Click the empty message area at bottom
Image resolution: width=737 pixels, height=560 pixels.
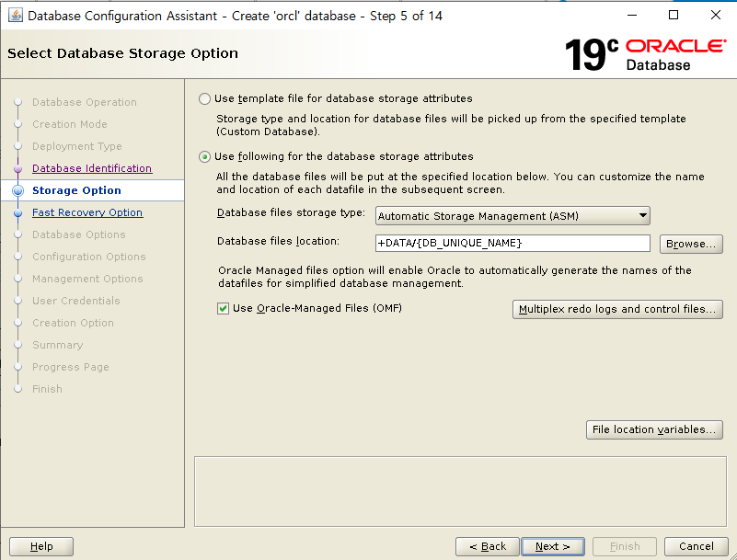460,491
